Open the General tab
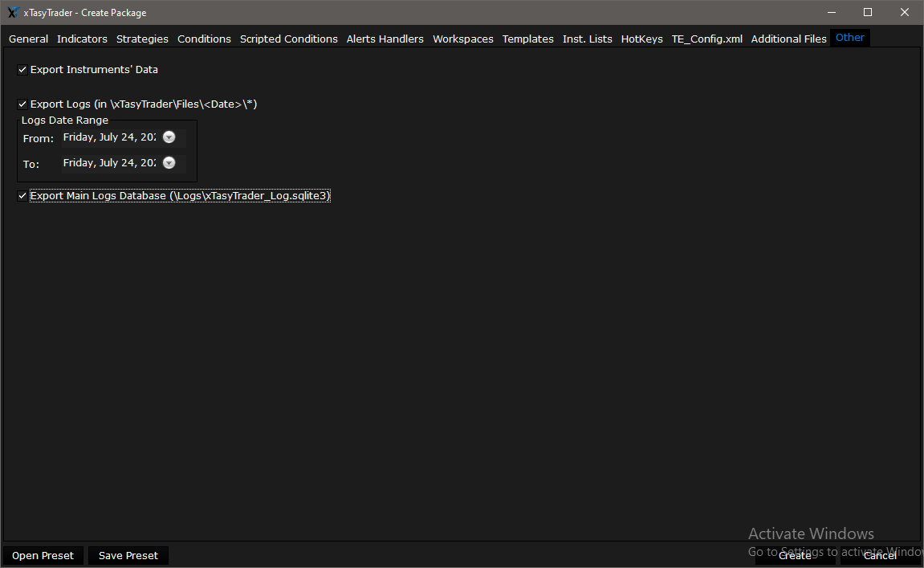This screenshot has width=924, height=568. pos(28,39)
